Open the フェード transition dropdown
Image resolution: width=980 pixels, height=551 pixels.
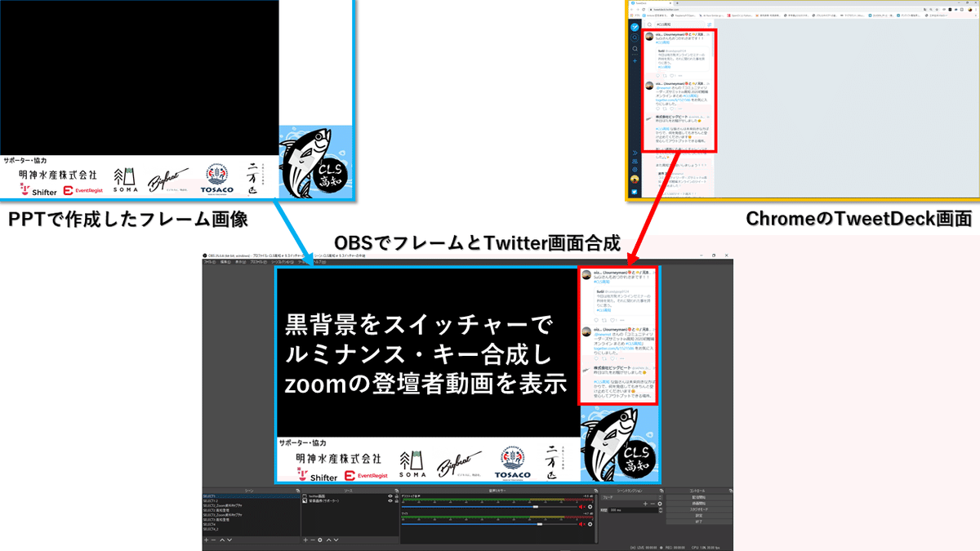631,497
